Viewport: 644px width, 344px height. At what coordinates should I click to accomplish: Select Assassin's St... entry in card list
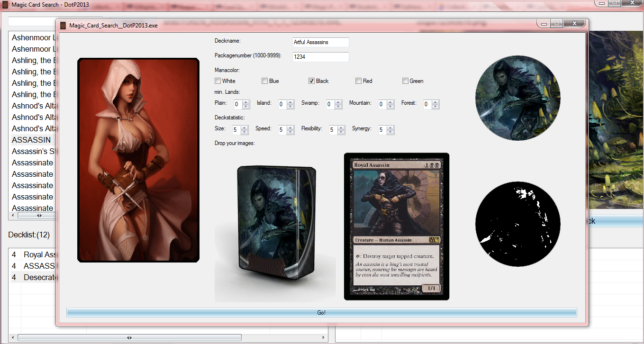coord(33,151)
